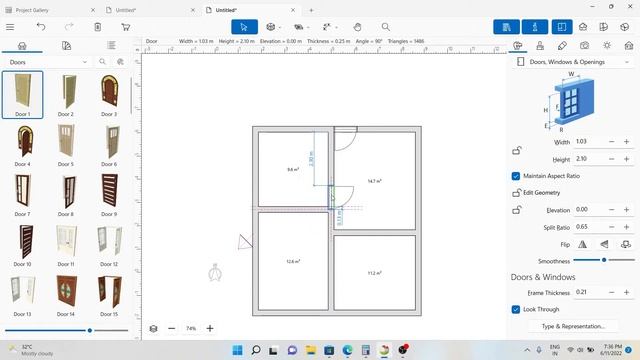Activate the selection arrow tool

[244, 27]
